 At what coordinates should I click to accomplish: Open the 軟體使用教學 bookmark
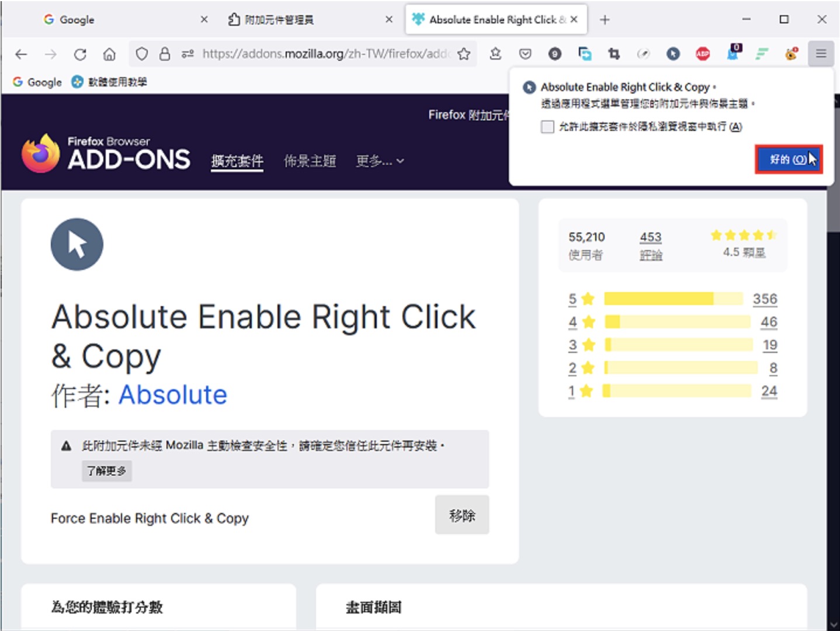pos(109,82)
